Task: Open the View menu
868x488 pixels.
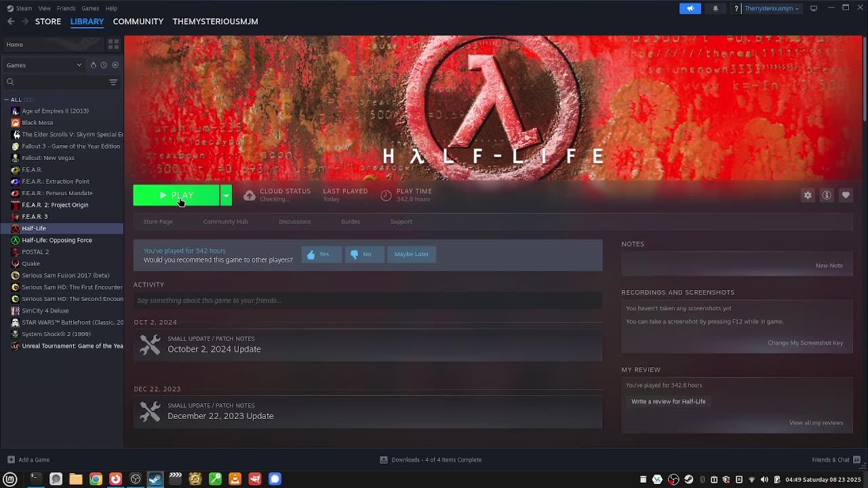Action: (45, 8)
